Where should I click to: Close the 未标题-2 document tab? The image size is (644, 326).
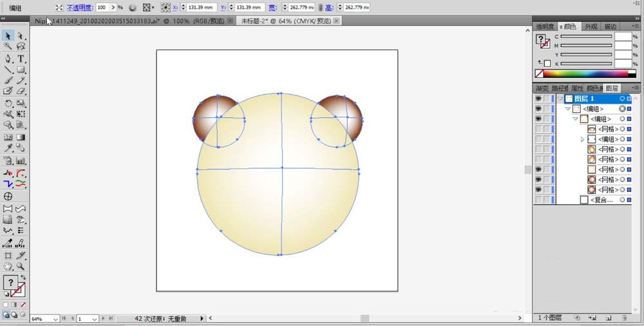336,21
